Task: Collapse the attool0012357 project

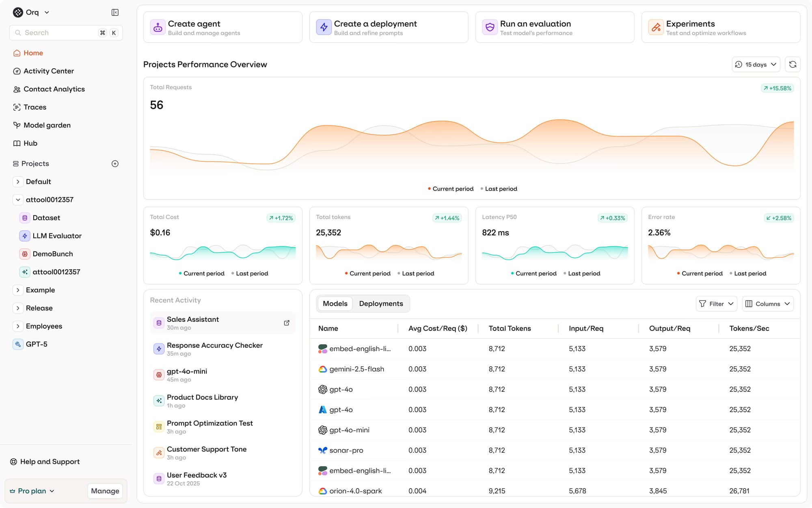Action: tap(18, 200)
